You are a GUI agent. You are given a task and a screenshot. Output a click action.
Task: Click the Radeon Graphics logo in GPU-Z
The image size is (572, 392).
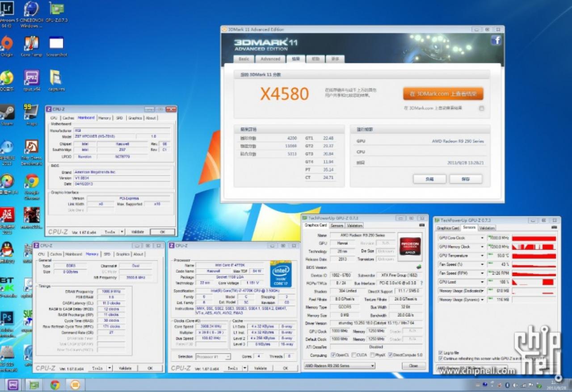[410, 246]
